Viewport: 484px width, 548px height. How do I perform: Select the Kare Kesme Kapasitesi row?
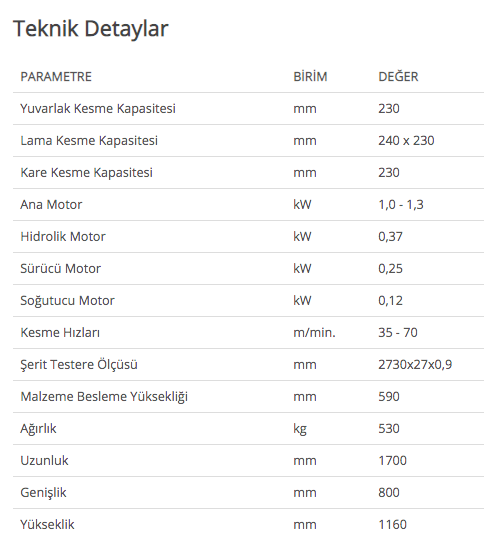(x=248, y=173)
